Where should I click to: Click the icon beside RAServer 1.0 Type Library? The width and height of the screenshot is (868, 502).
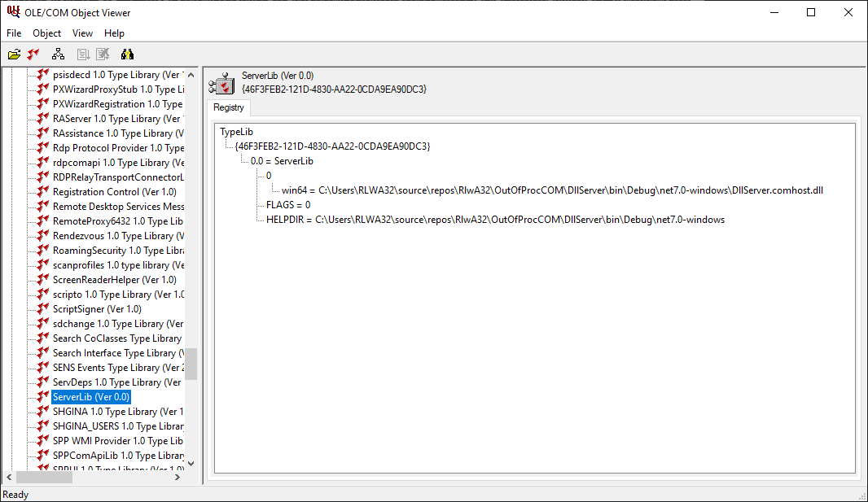pyautogui.click(x=43, y=118)
